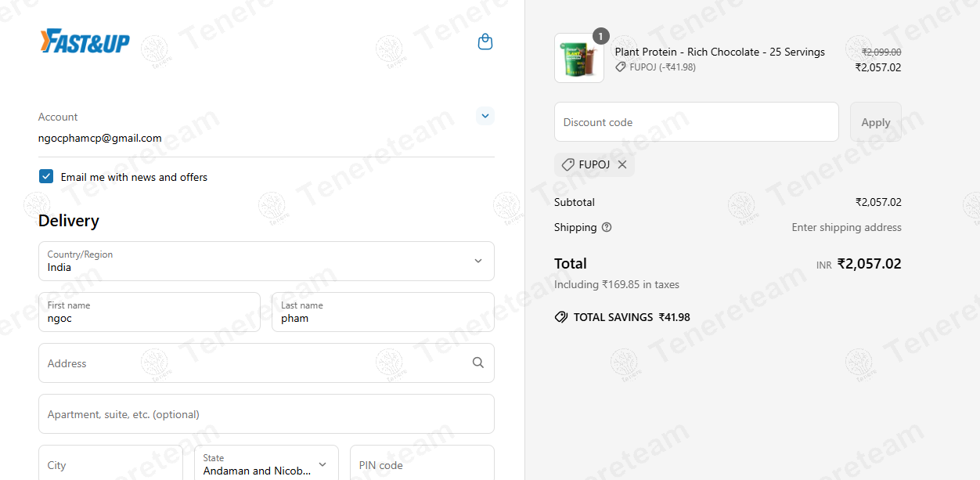Screen dimensions: 980x480
Task: Open the shopping bag cart icon
Action: (485, 42)
